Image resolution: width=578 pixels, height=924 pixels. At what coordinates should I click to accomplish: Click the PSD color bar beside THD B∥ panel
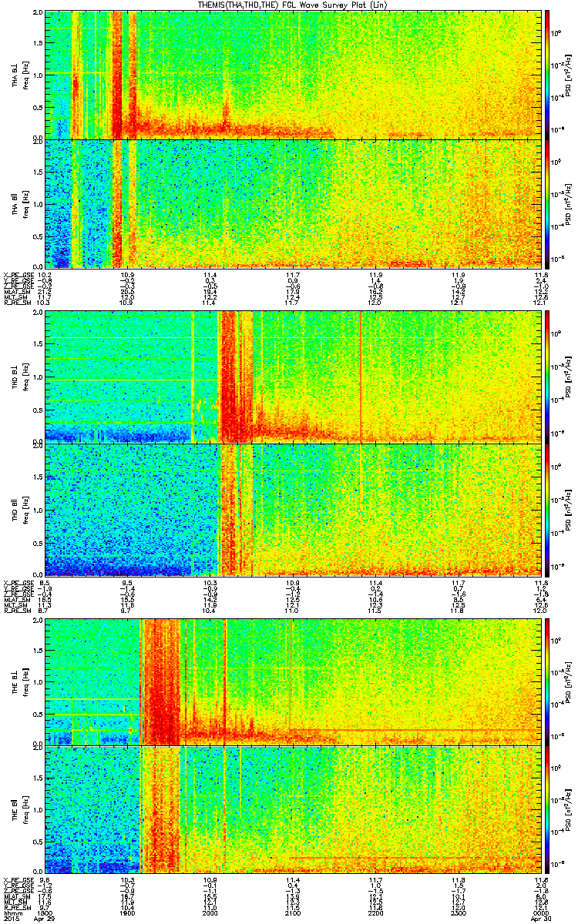(547, 509)
